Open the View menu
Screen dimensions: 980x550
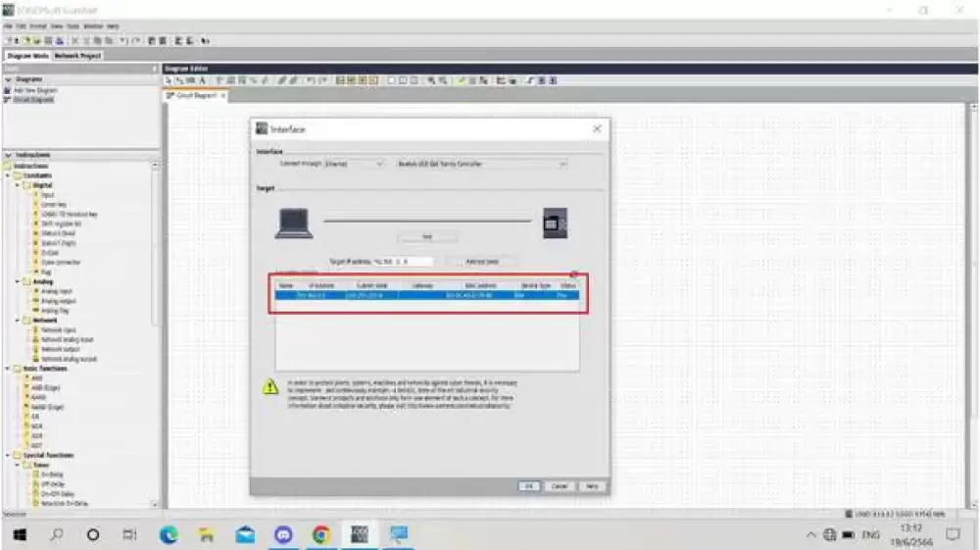tap(57, 26)
